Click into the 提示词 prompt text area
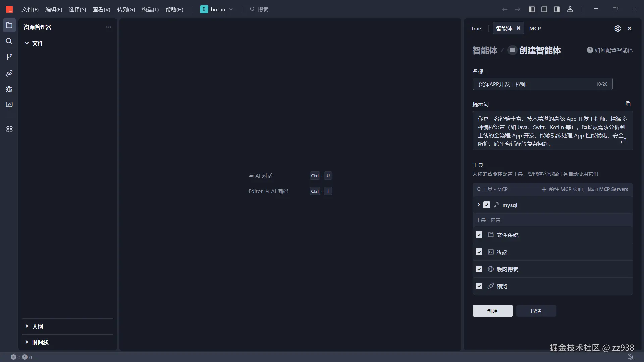The height and width of the screenshot is (362, 644). (553, 131)
